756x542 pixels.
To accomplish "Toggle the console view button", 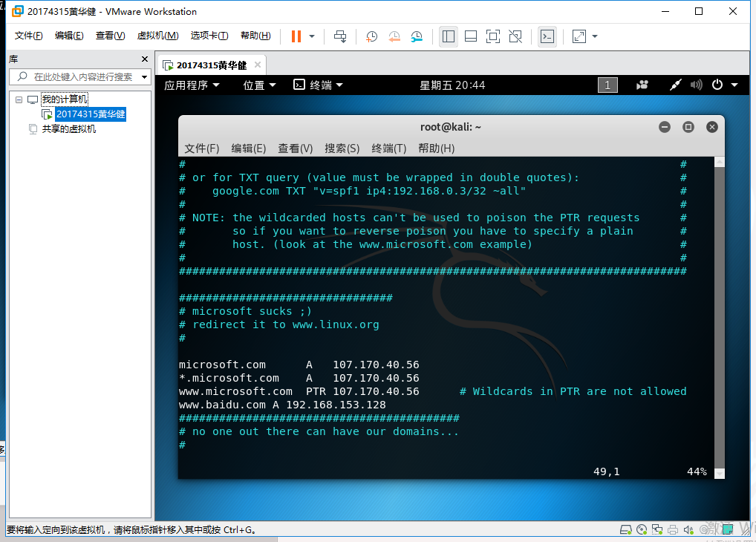I will click(x=547, y=36).
